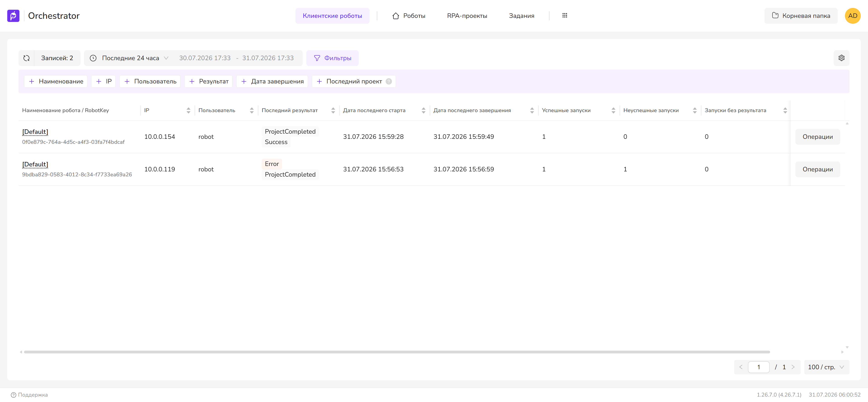Sort by Запуски без результата column
The image size is (868, 402).
tap(785, 110)
